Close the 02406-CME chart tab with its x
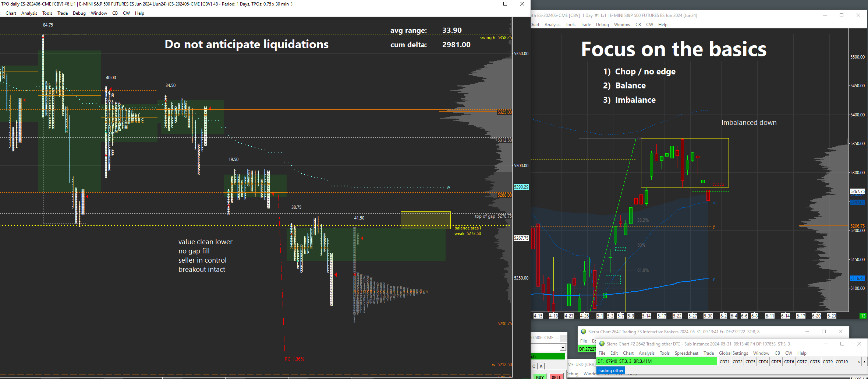Image resolution: width=868 pixels, height=379 pixels. (563, 338)
